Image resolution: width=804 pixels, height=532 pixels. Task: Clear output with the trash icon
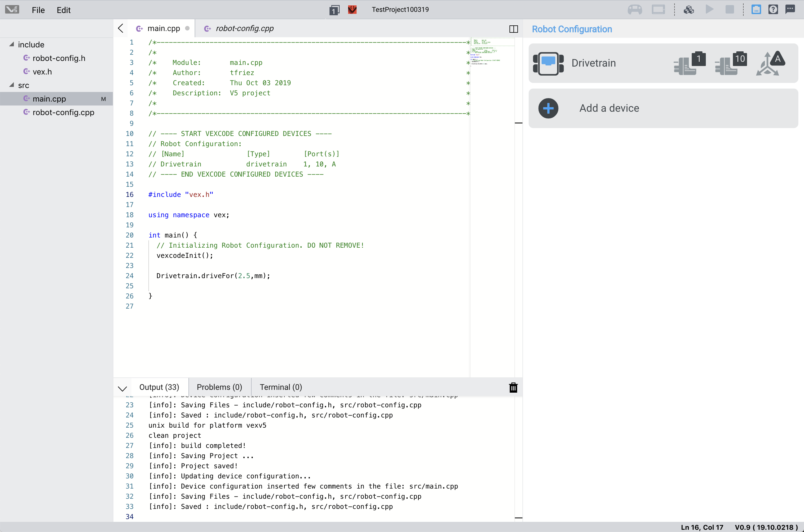[513, 388]
